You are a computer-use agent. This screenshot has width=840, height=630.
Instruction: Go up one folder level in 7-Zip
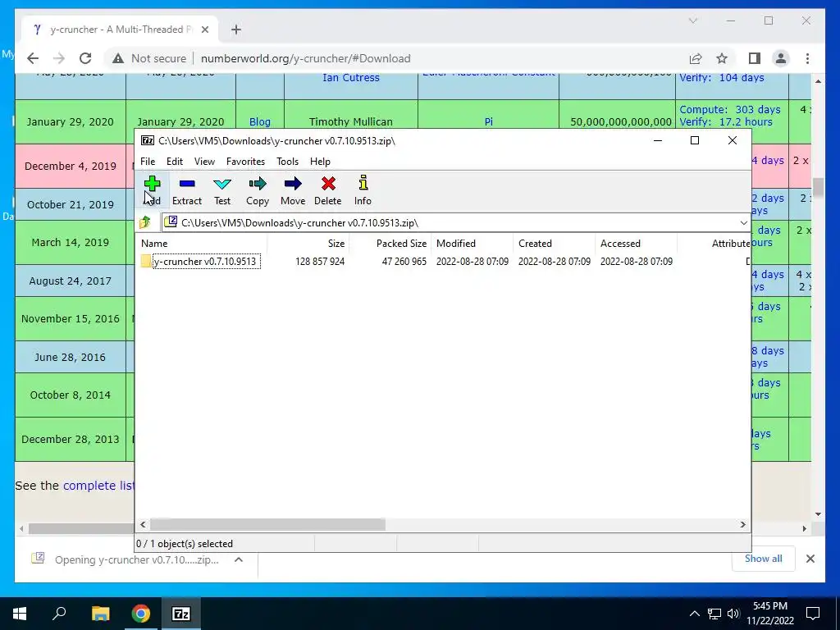tap(145, 222)
